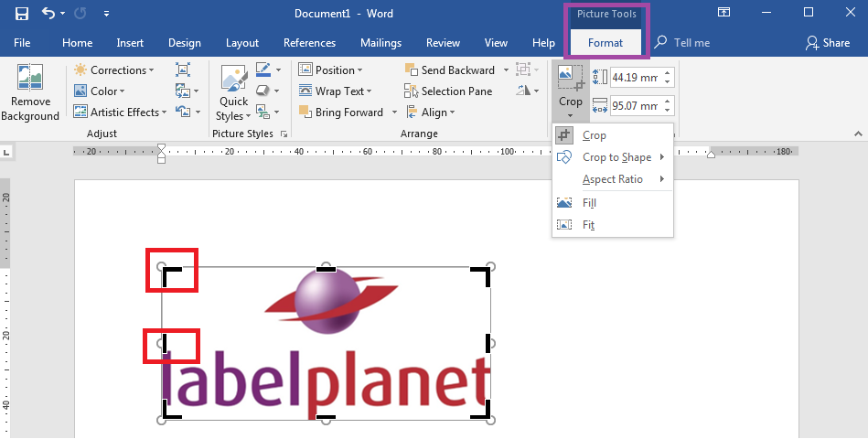Viewport: 868px width, 439px height.
Task: Click the shape width field 95.07 mm
Action: tap(636, 105)
